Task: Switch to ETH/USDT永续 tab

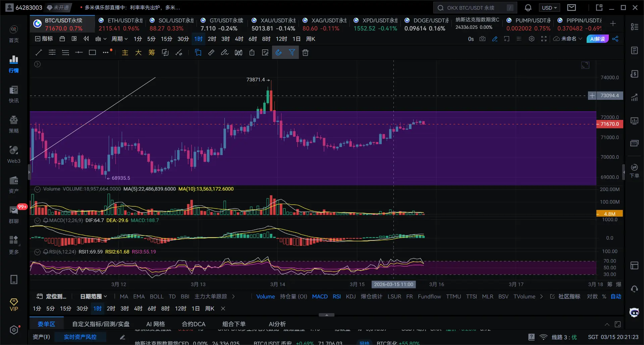Action: coord(120,24)
